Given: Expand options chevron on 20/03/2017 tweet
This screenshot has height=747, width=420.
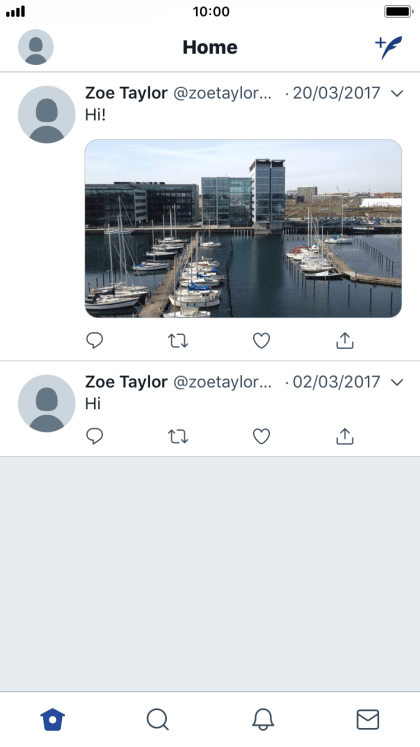Looking at the screenshot, I should tap(397, 93).
